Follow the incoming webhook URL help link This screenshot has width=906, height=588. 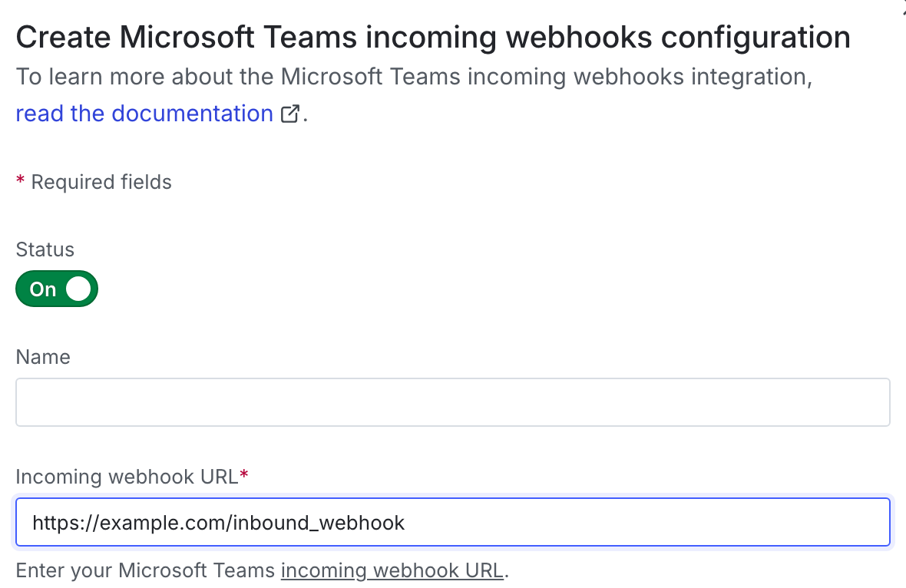click(x=392, y=570)
